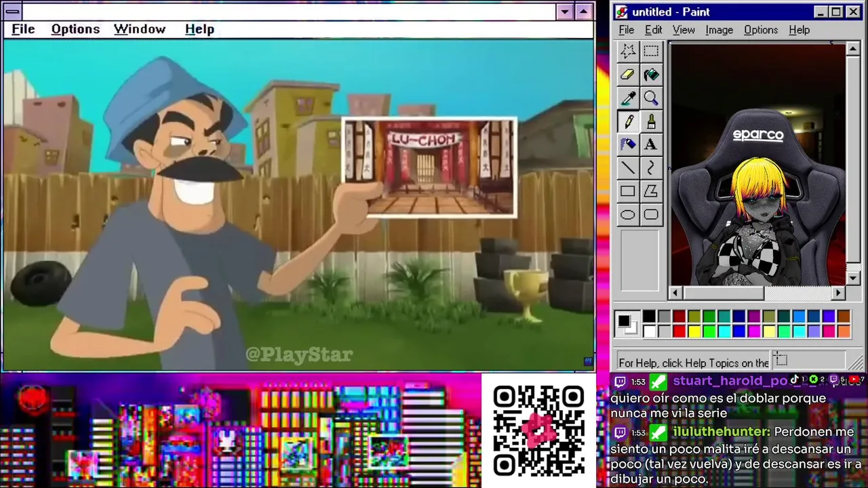The image size is (868, 488).
Task: Click Twitch icon beside stuart_harold message
Action: click(x=620, y=382)
